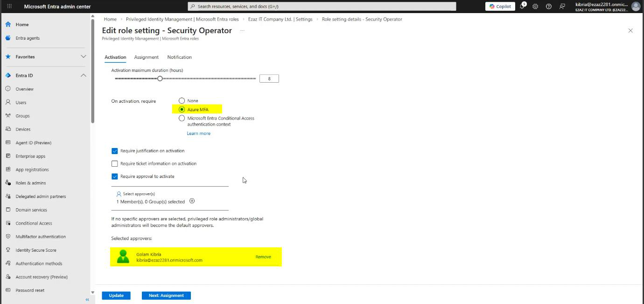Go to Home breadcrumb
The image size is (644, 304).
coord(110,19)
